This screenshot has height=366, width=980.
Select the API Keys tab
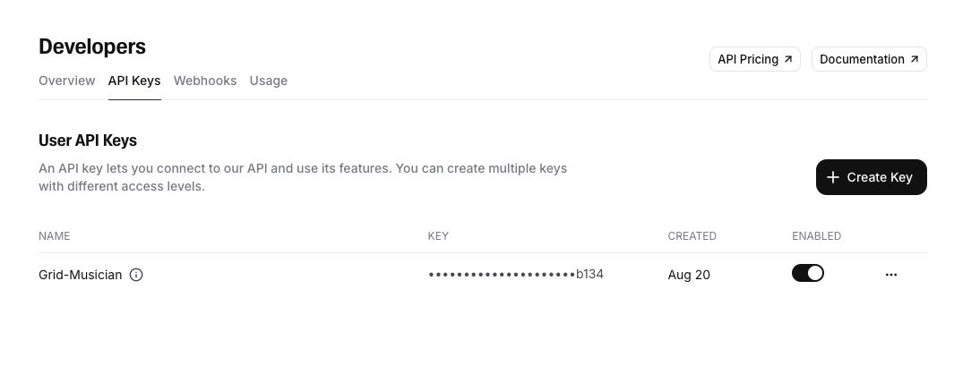pyautogui.click(x=134, y=81)
